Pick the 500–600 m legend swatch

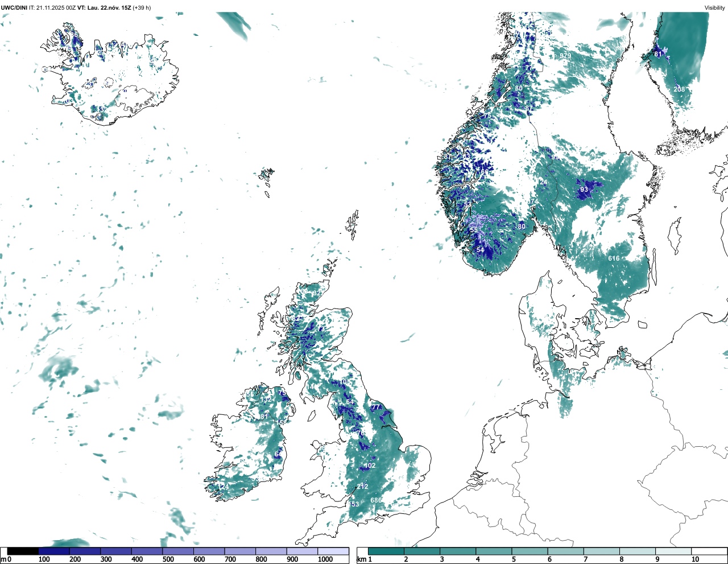pos(178,551)
